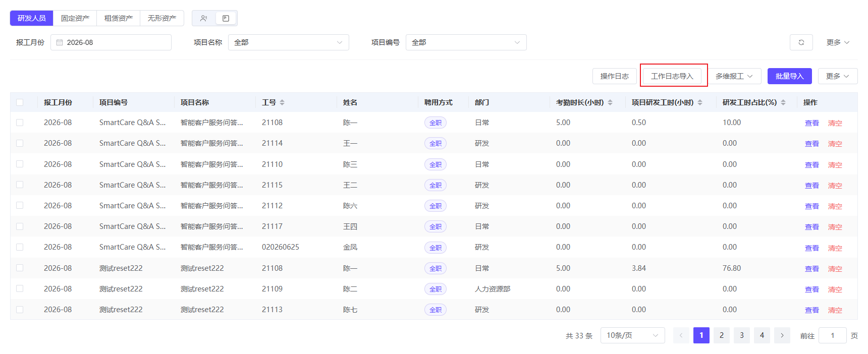This screenshot has width=868, height=354.
Task: Sort by 工号 column arrows
Action: 282,102
